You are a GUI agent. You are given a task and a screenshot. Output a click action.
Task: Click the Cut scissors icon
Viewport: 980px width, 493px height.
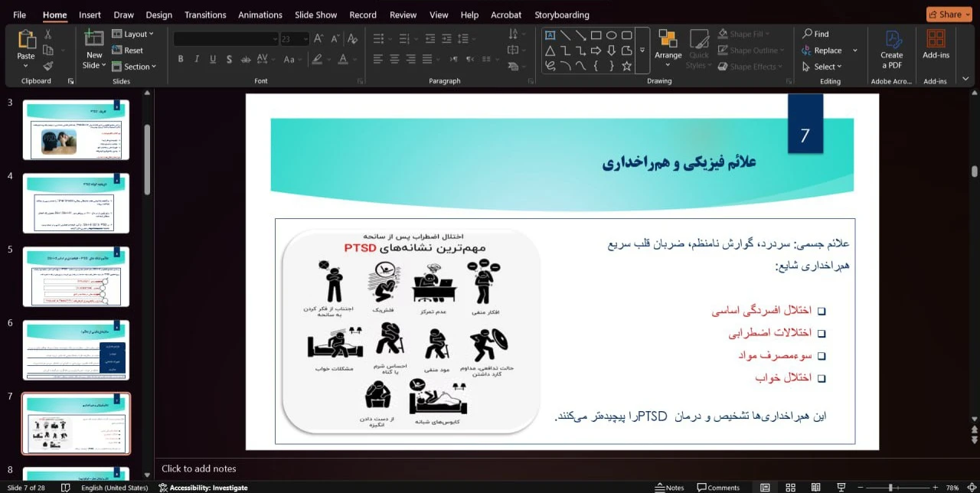click(x=48, y=34)
